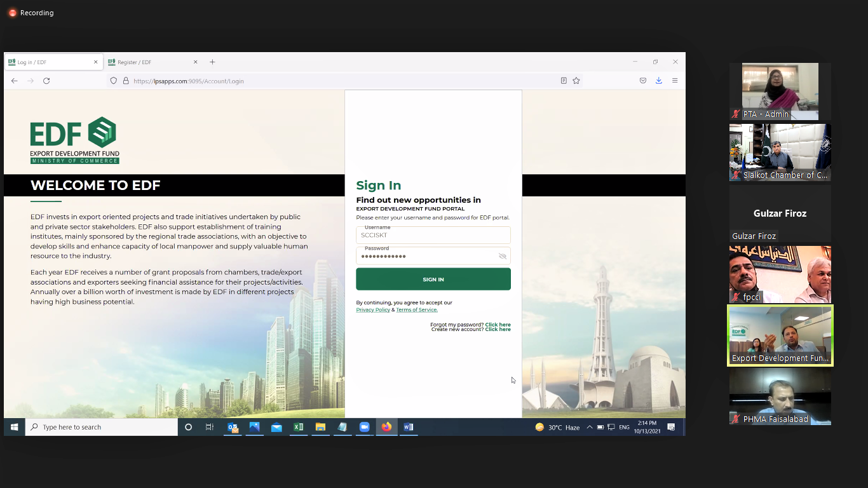Go back in the browser
Image resolution: width=868 pixels, height=488 pixels.
(x=14, y=81)
